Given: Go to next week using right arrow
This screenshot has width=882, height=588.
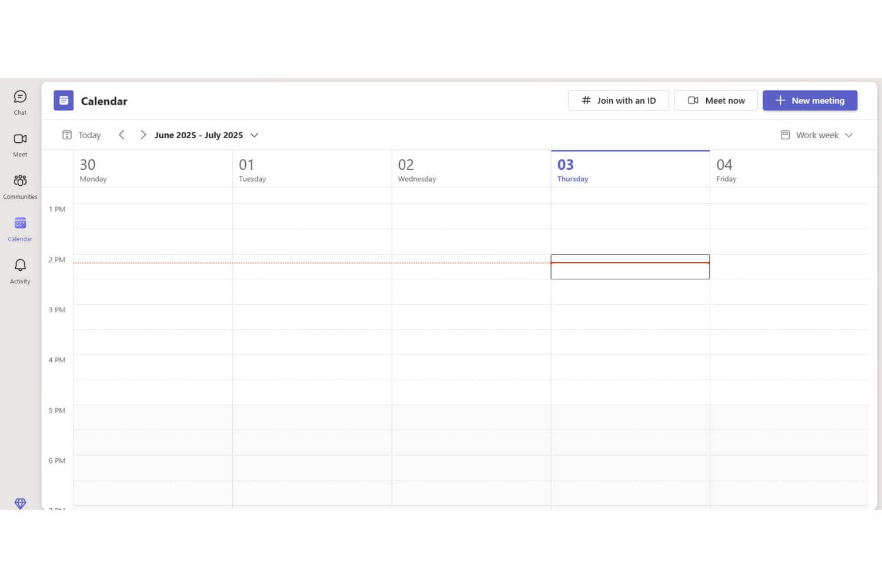Looking at the screenshot, I should (x=143, y=135).
